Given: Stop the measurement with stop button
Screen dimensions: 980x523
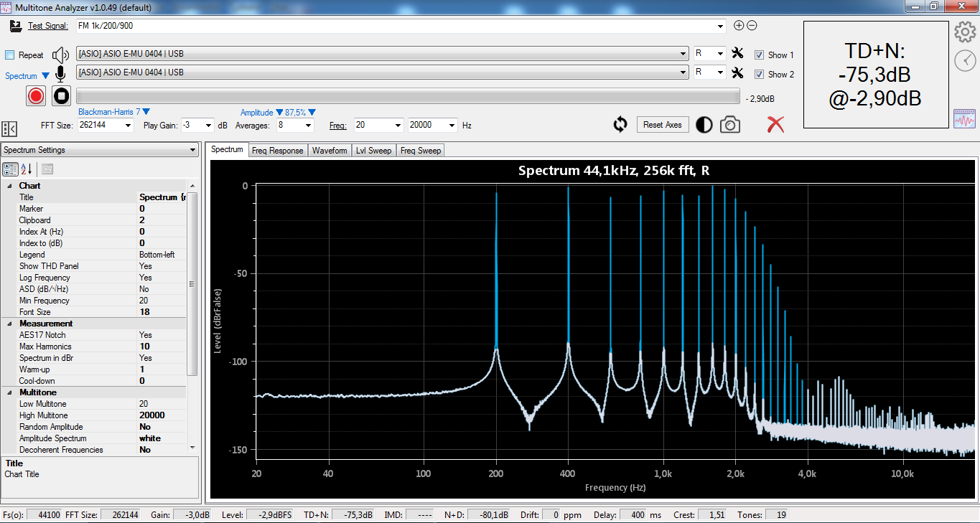Looking at the screenshot, I should [x=62, y=95].
